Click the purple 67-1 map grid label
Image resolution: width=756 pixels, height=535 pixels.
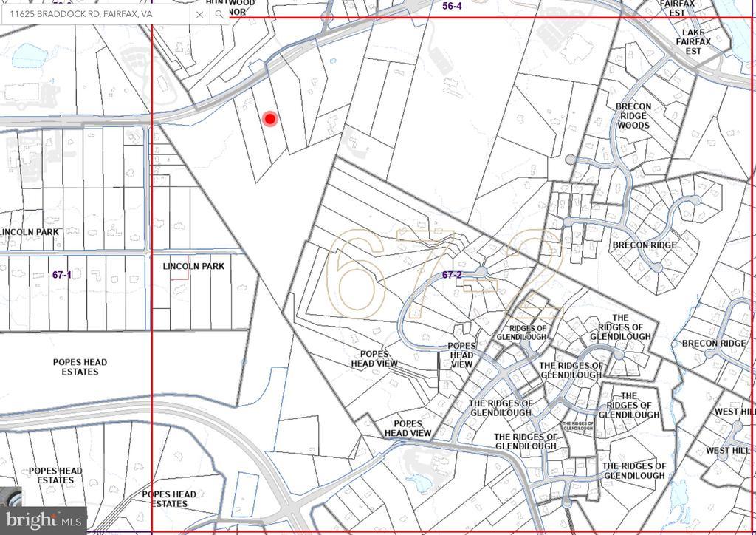(62, 275)
